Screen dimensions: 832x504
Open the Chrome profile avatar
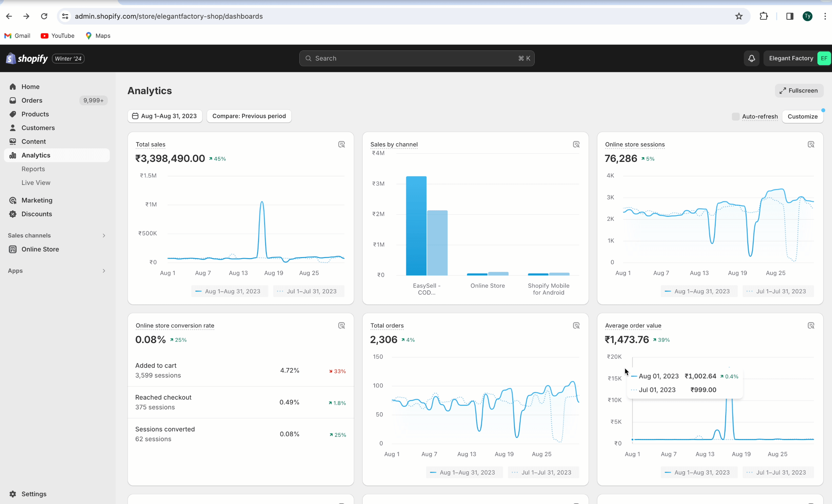tap(808, 16)
